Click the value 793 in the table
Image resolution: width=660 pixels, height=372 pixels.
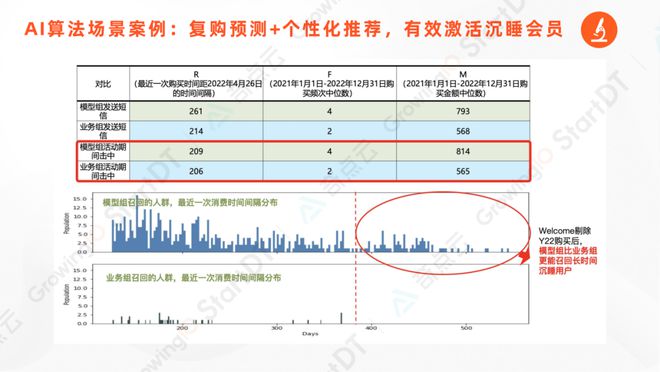(463, 112)
